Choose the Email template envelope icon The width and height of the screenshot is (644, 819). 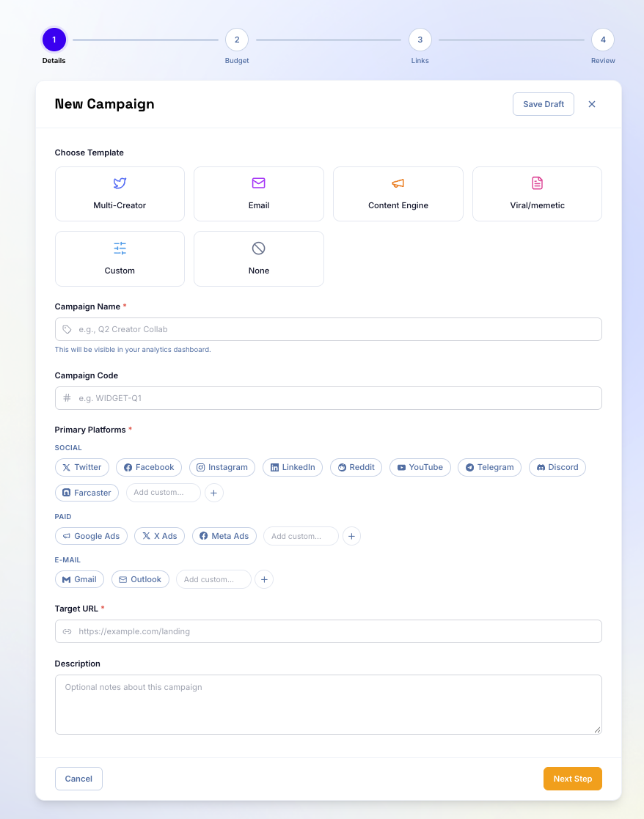tap(258, 183)
